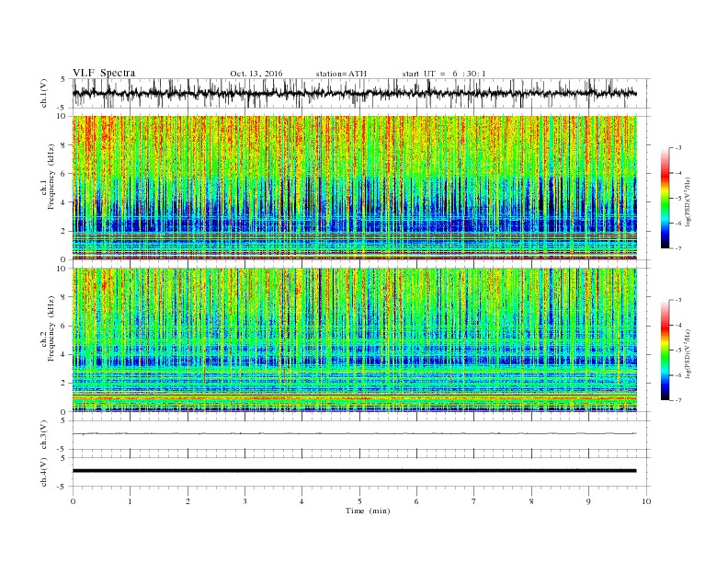Screen dimensions: 728x563
Task: Click the "2" kHz tick of ch.2 spectrogram
Action: [x=64, y=384]
